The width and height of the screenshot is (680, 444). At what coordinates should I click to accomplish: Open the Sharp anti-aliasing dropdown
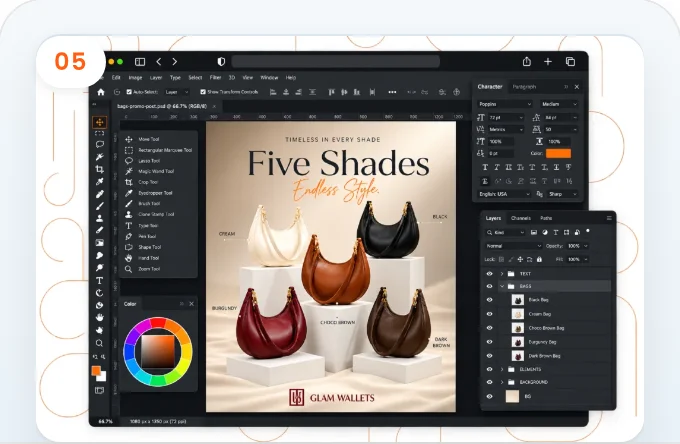pyautogui.click(x=562, y=194)
